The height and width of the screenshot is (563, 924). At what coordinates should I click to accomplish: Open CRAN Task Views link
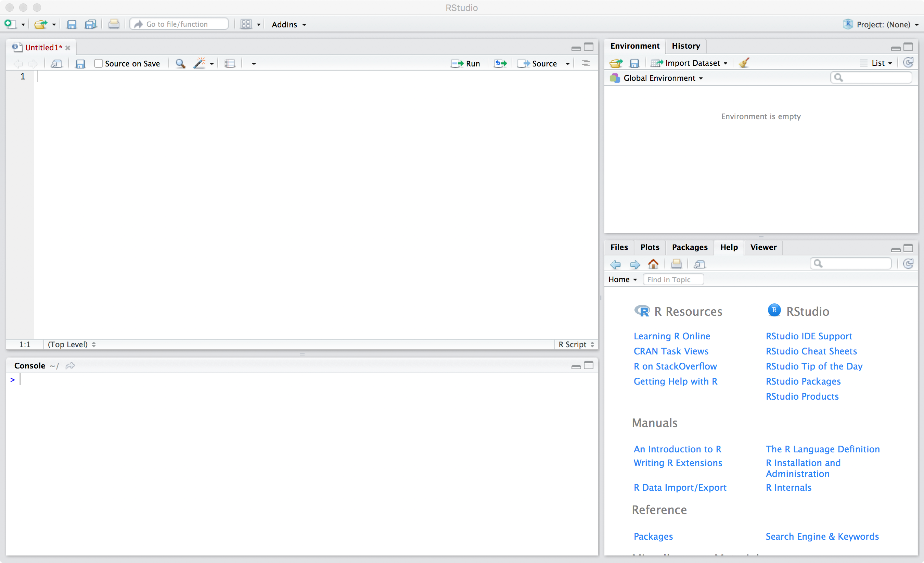[671, 351]
